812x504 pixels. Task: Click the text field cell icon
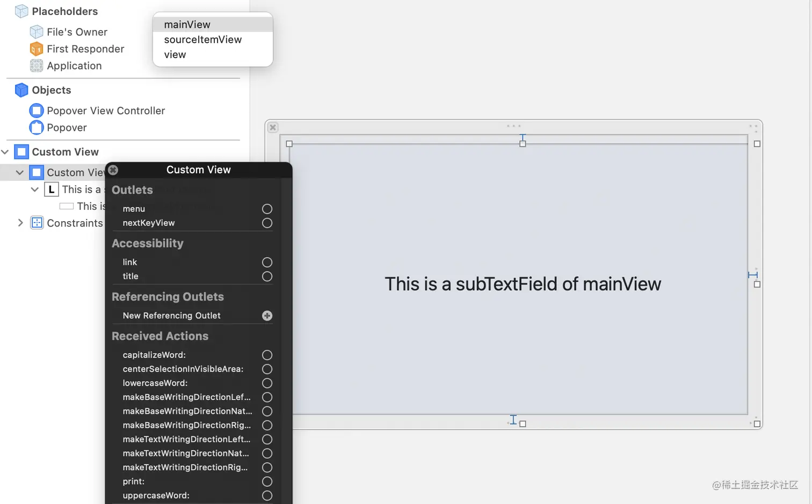(67, 206)
